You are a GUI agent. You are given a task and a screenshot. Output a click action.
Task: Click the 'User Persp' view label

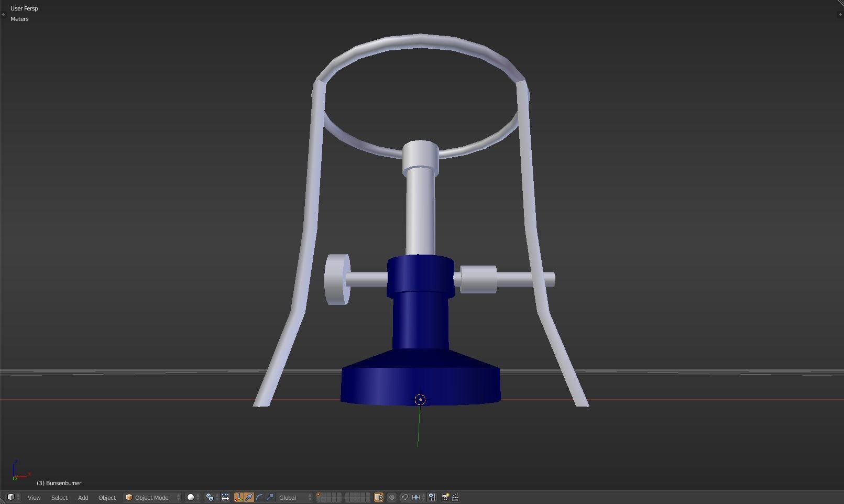pos(24,8)
